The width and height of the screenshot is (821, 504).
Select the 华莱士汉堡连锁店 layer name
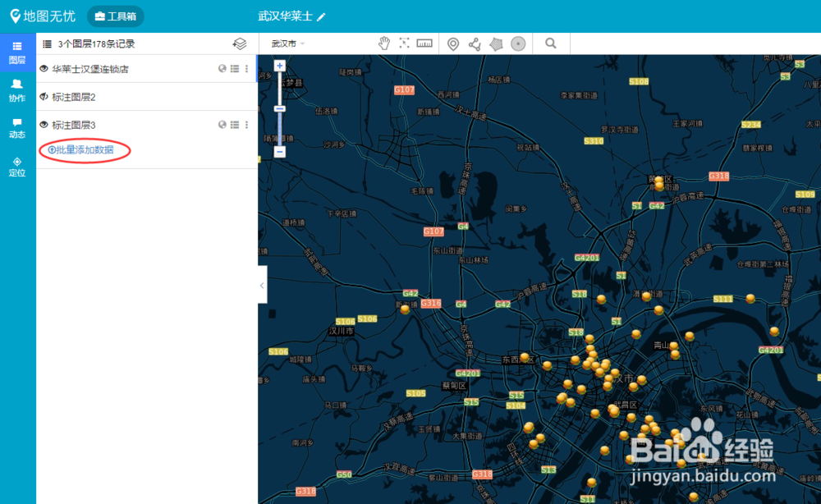click(x=90, y=69)
